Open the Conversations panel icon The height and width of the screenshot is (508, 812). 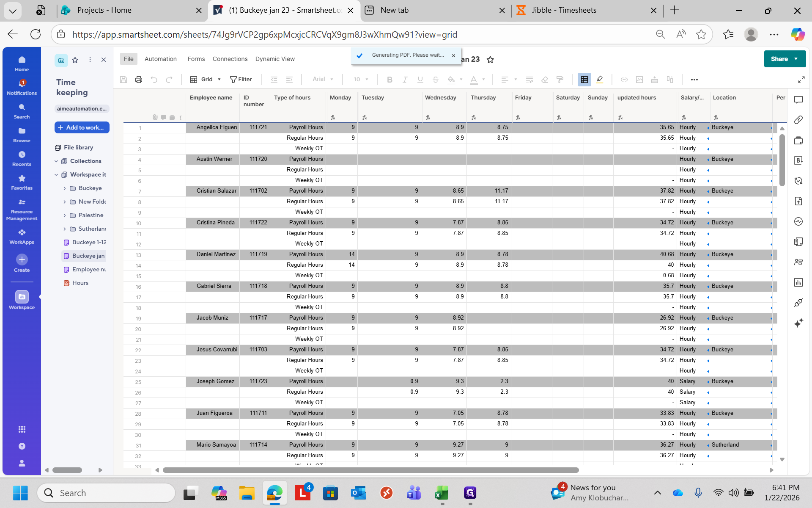click(x=798, y=100)
